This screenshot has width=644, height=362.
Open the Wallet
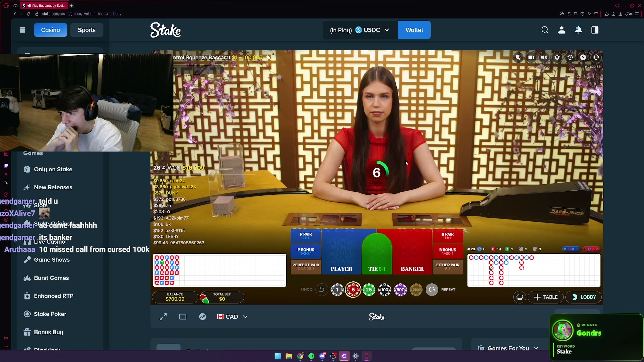click(x=414, y=30)
